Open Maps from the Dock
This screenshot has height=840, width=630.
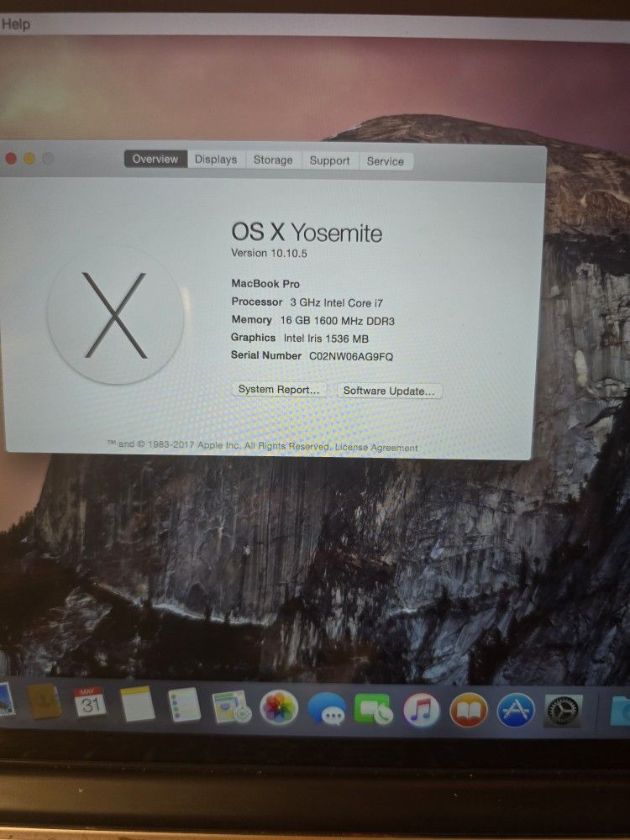(231, 706)
